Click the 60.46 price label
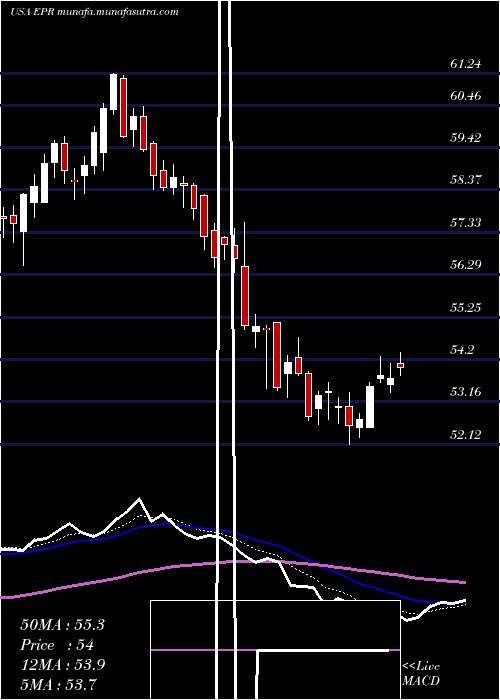500x700 pixels. pyautogui.click(x=466, y=95)
